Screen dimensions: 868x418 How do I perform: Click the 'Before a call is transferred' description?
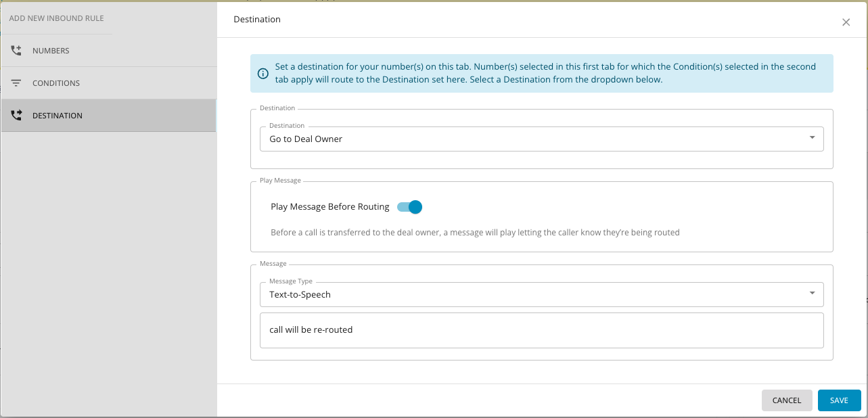click(475, 233)
